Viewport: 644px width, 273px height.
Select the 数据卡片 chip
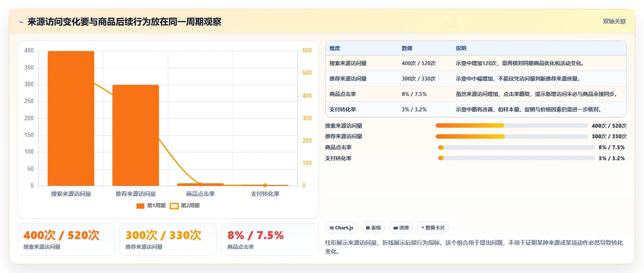[433, 228]
